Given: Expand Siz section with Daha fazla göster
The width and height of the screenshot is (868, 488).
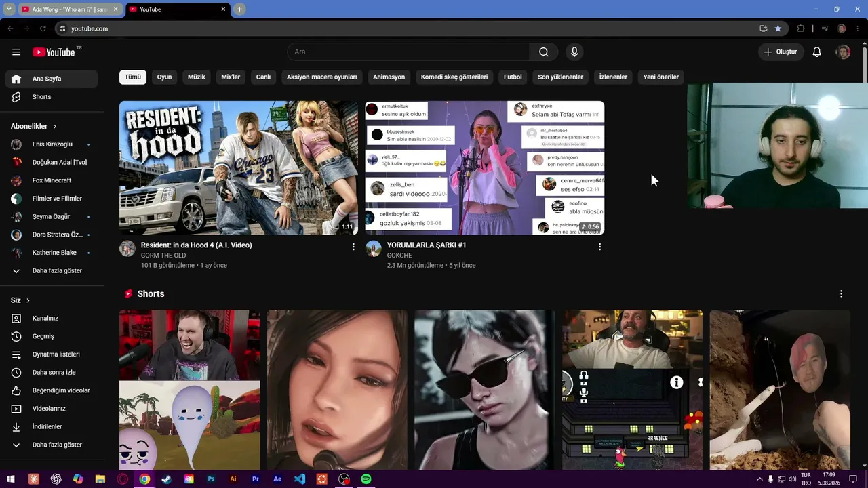Looking at the screenshot, I should point(52,445).
